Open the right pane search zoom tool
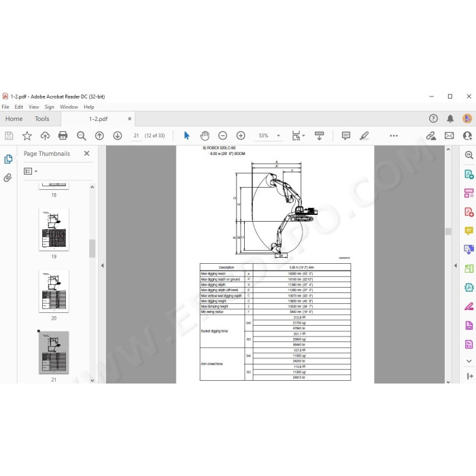Screen dimensions: 476x476 469,155
